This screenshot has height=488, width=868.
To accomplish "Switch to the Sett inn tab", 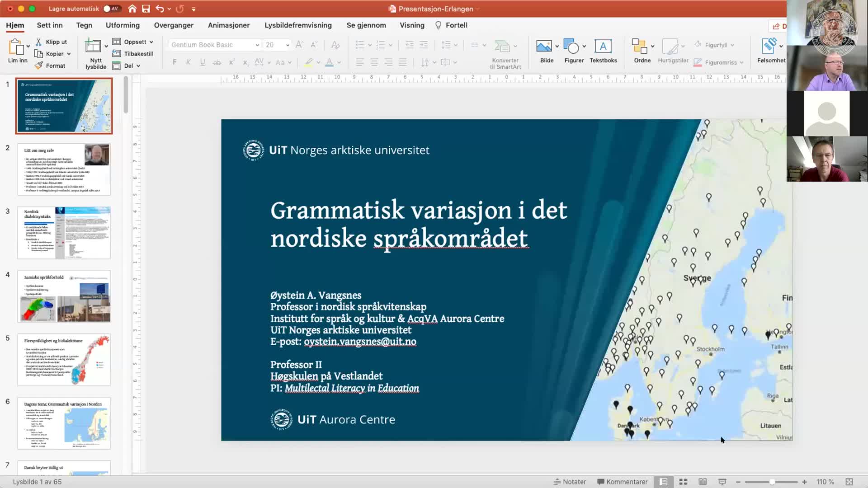I will pos(50,25).
